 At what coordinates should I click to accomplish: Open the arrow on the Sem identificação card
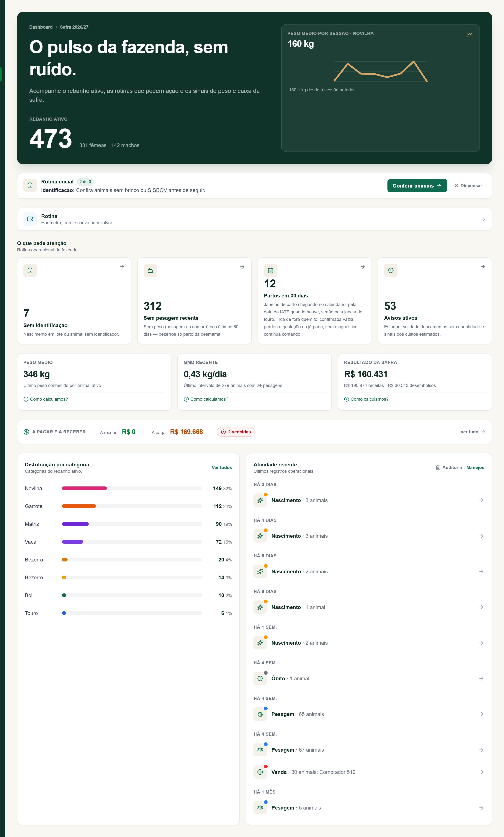pyautogui.click(x=122, y=267)
